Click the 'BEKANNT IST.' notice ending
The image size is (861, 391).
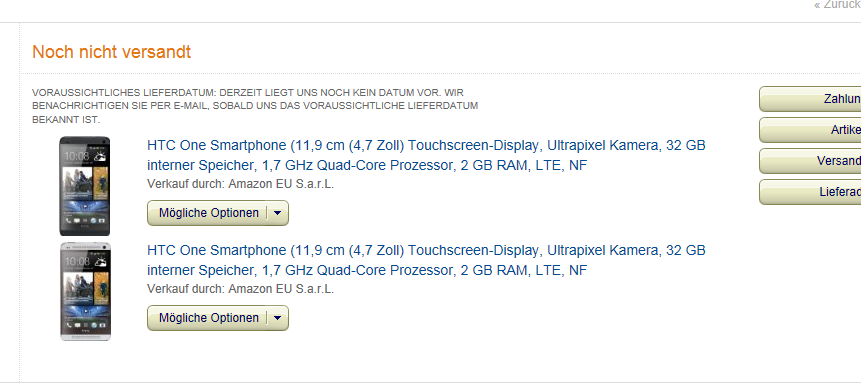pos(66,119)
